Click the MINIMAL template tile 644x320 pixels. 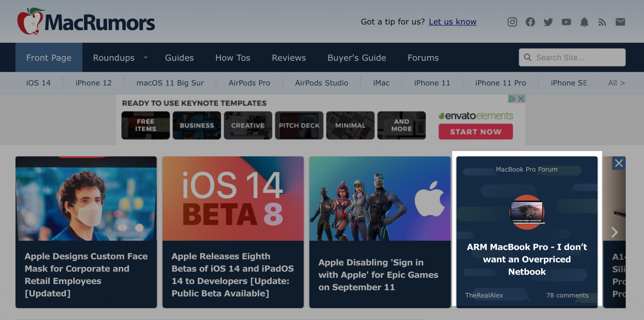pyautogui.click(x=350, y=125)
